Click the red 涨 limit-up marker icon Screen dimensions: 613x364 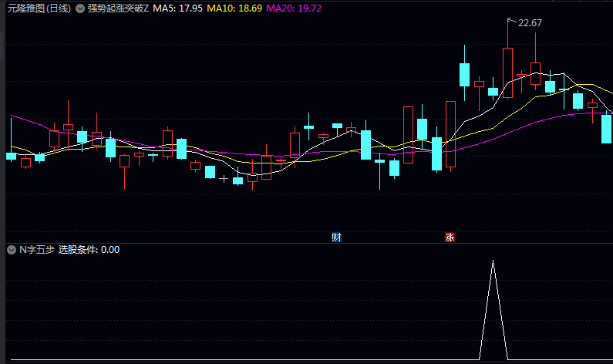[x=450, y=237]
